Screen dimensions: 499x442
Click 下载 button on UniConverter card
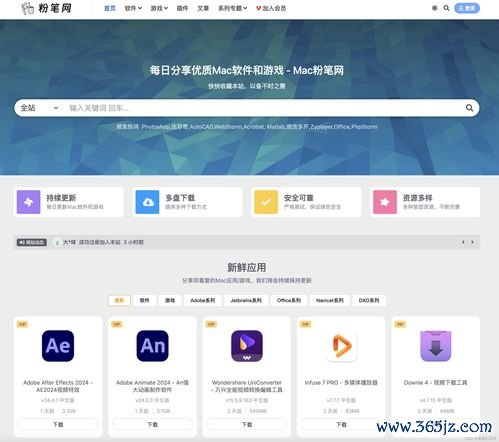(x=247, y=424)
